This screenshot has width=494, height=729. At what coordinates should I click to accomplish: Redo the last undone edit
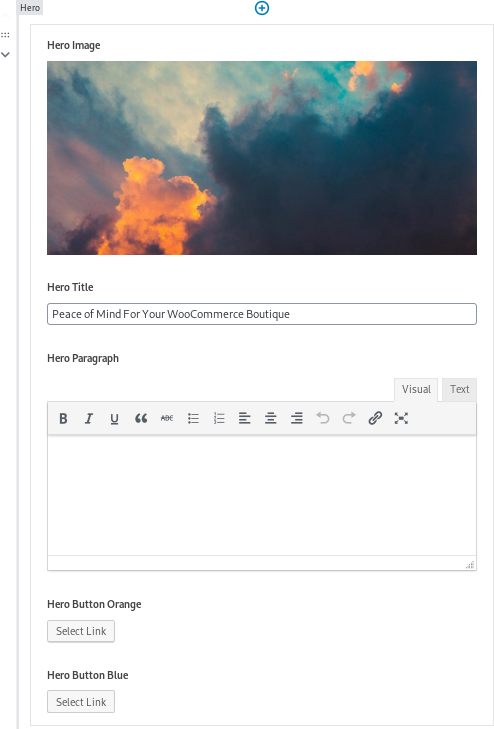[349, 418]
